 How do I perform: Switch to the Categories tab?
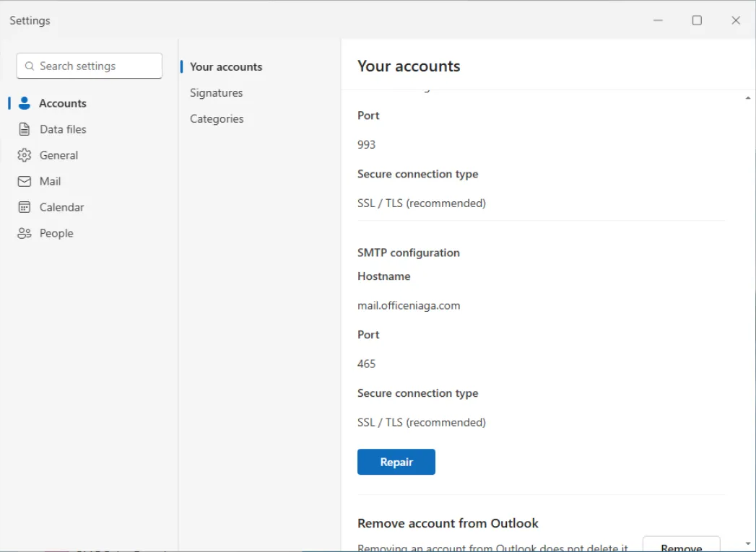coord(217,119)
